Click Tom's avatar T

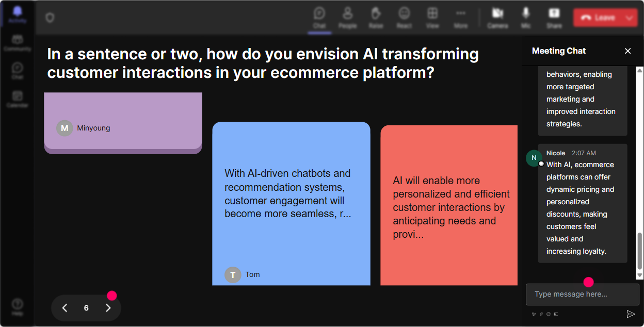(233, 274)
